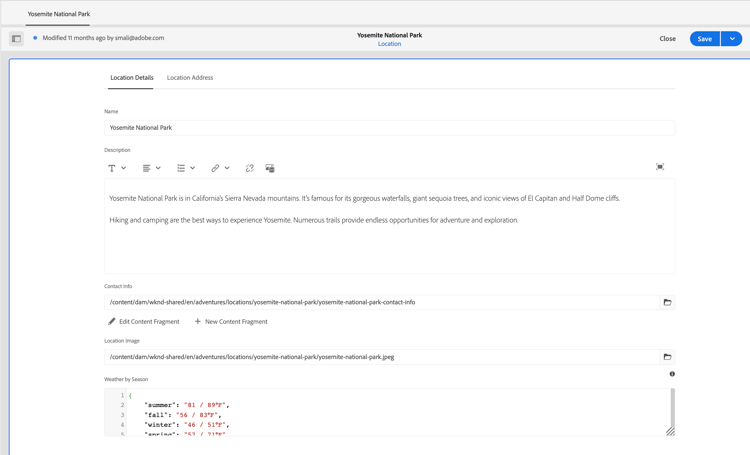750x455 pixels.
Task: Click the modified status text by smali@adobe.com
Action: click(103, 38)
